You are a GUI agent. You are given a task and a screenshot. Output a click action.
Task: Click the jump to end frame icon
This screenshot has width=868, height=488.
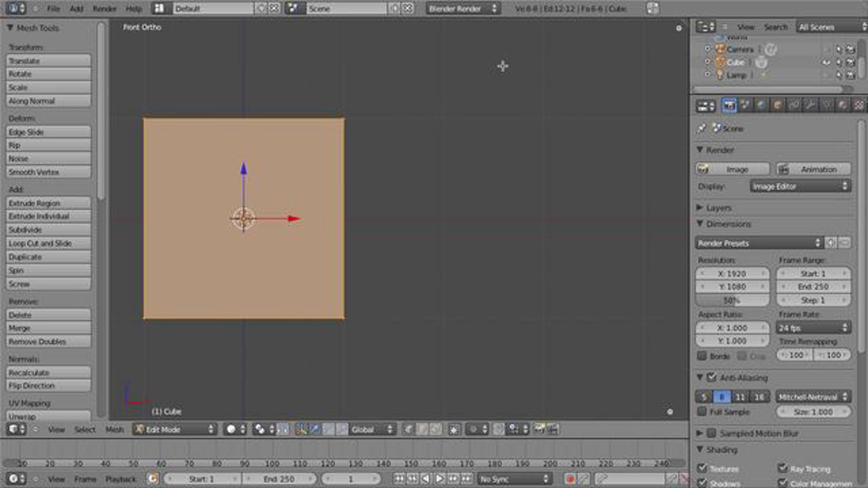click(x=467, y=479)
